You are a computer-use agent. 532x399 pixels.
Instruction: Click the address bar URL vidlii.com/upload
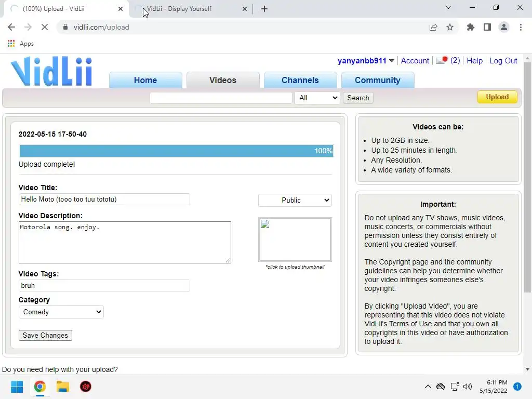click(101, 27)
